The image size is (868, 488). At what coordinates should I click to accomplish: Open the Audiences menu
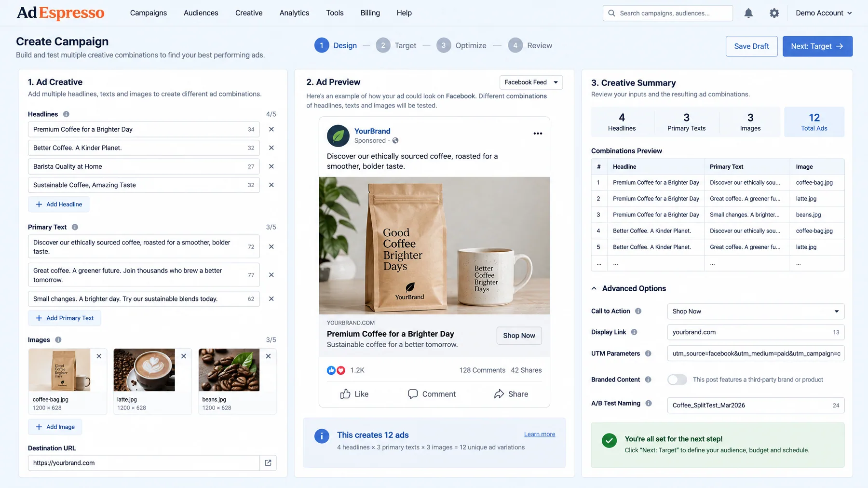[x=201, y=13]
